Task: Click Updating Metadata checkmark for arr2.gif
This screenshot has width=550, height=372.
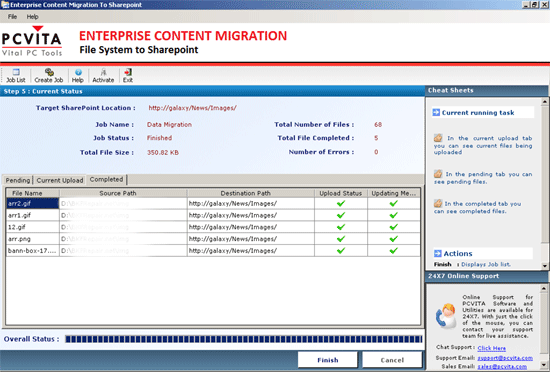Action: coord(394,203)
